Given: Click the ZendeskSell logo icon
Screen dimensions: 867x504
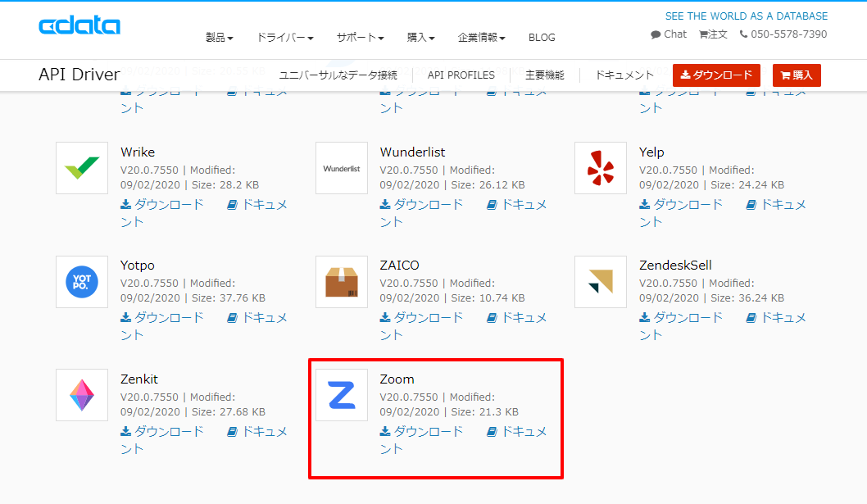Looking at the screenshot, I should tap(601, 282).
